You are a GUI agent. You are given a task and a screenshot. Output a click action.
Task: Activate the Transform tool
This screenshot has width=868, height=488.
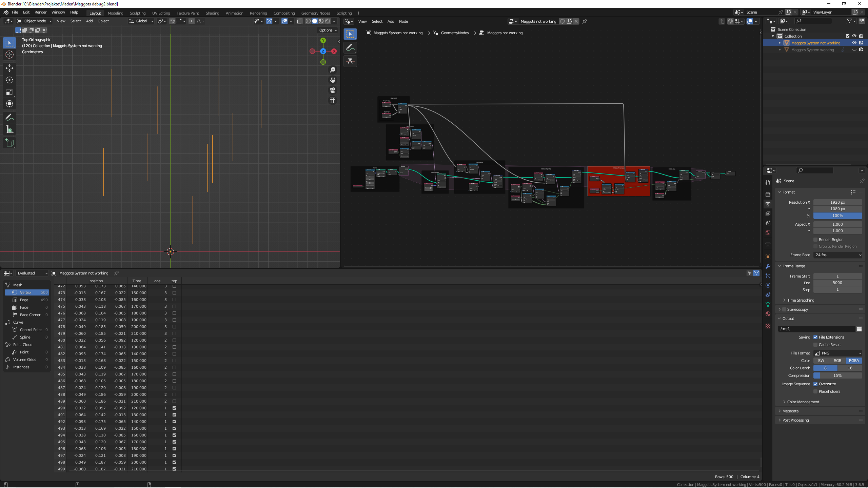9,104
